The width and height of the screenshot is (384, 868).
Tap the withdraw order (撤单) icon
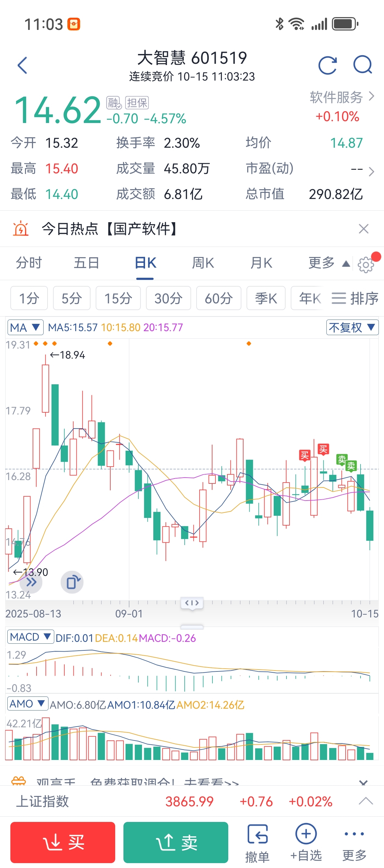[x=258, y=843]
